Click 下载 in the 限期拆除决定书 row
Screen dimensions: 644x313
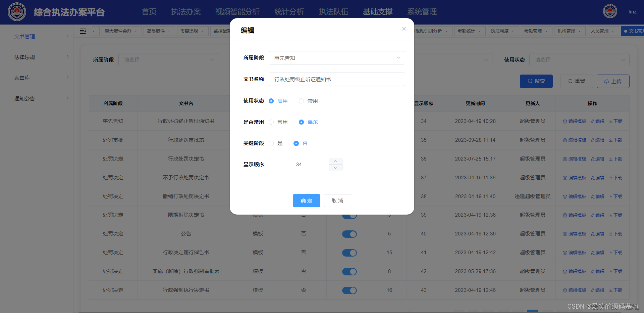coord(615,215)
